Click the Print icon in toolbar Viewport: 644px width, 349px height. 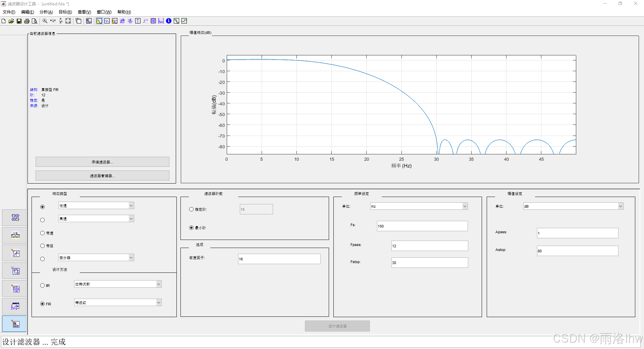pyautogui.click(x=27, y=21)
